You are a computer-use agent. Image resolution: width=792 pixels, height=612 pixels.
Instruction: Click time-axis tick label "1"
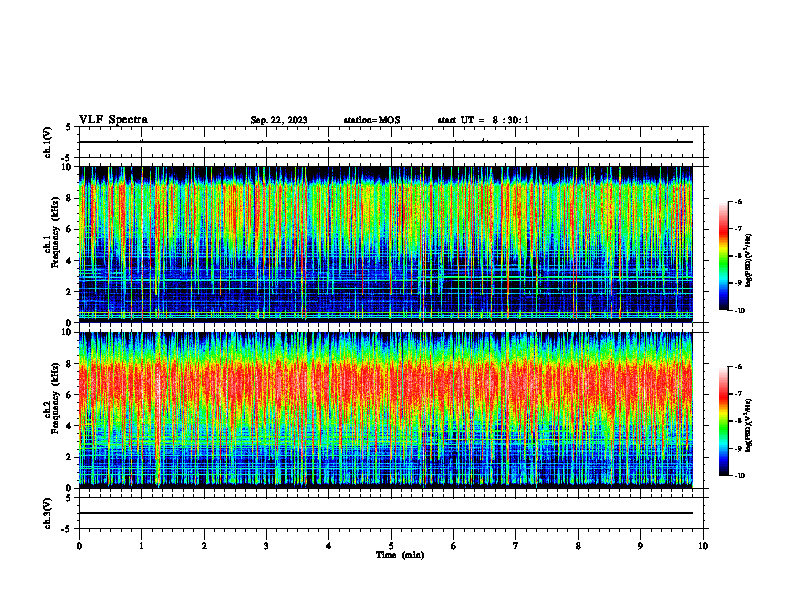pos(141,546)
